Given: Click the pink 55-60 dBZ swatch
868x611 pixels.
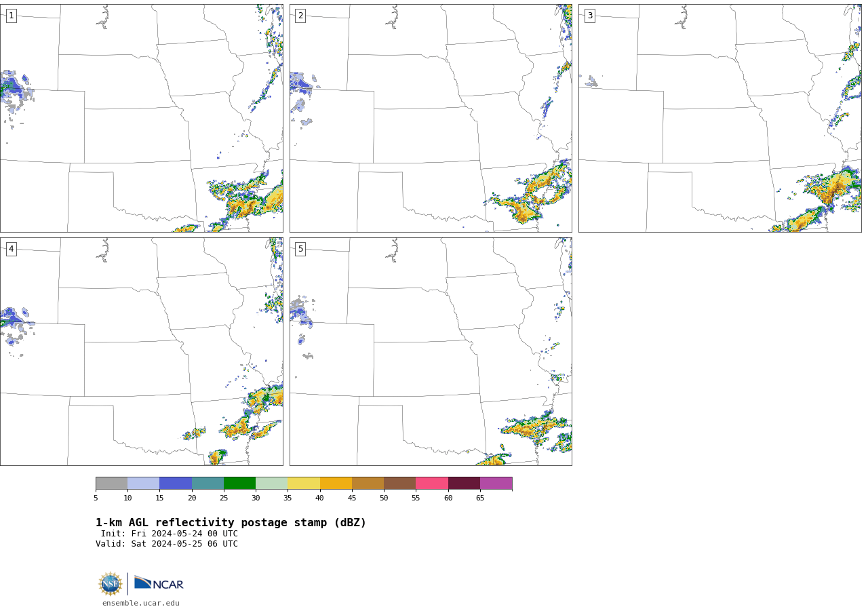Looking at the screenshot, I should 432,484.
